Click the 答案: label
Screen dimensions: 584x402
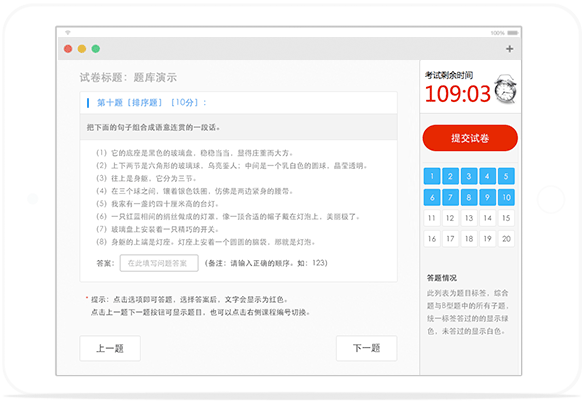click(105, 263)
